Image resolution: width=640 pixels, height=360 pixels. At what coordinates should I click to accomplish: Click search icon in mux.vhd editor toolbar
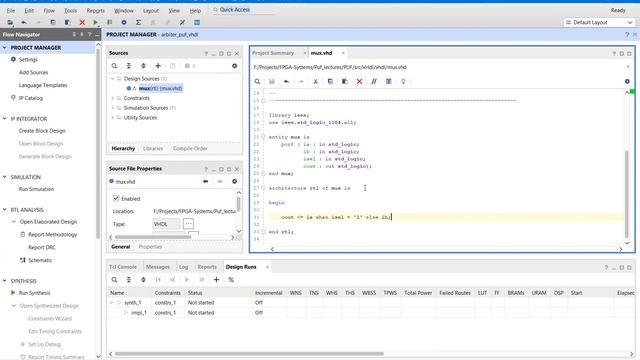click(x=257, y=81)
